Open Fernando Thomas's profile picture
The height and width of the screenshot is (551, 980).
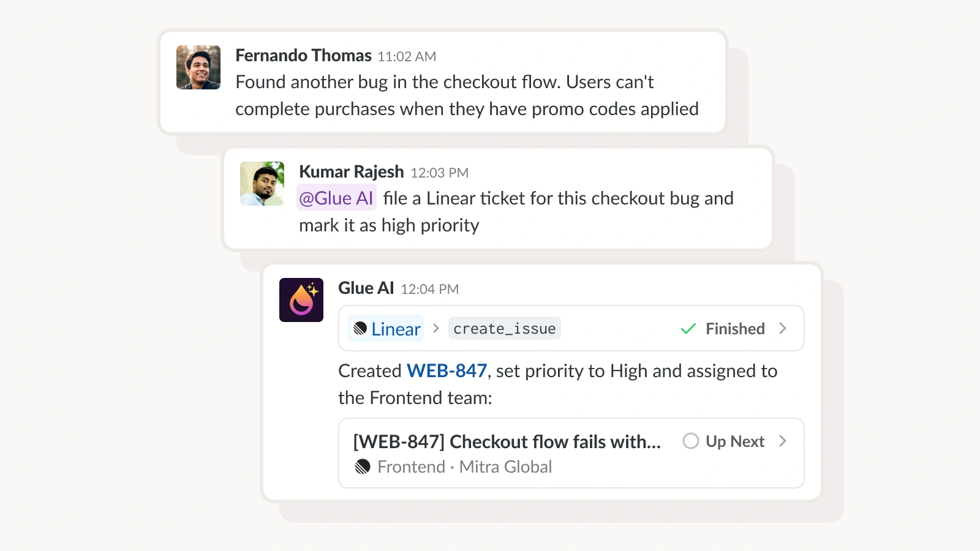click(x=197, y=67)
